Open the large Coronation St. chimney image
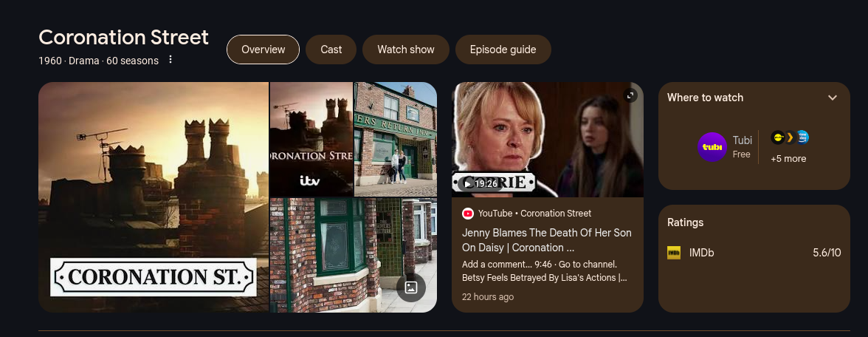Image resolution: width=868 pixels, height=337 pixels. coord(154,197)
